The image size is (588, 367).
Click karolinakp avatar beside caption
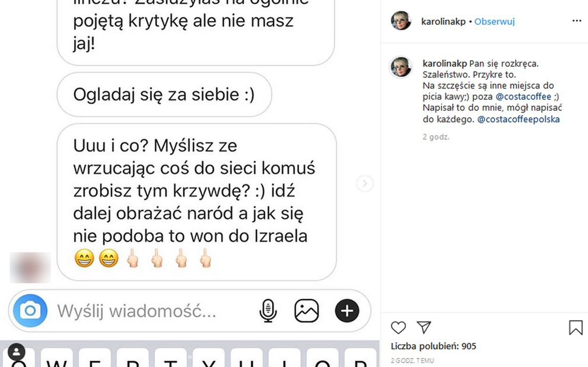401,67
